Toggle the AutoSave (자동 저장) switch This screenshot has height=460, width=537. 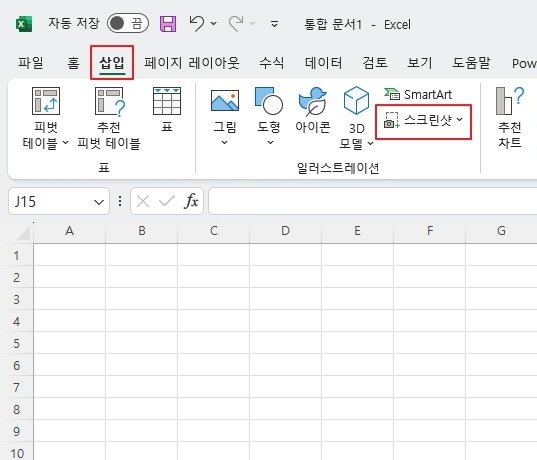point(128,24)
